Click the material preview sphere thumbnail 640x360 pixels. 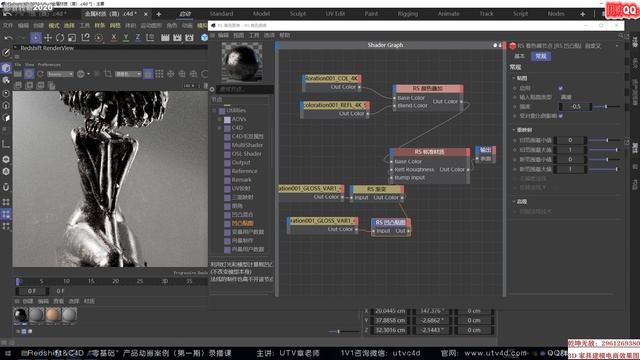[242, 62]
